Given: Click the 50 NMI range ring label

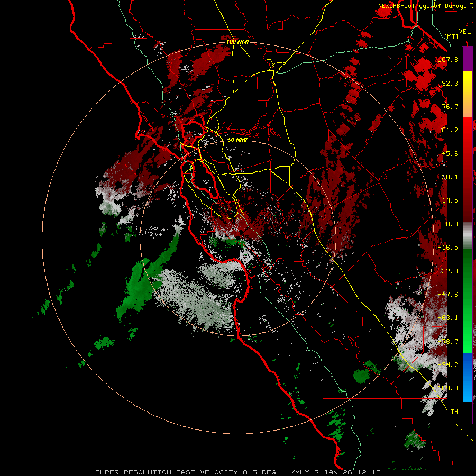Looking at the screenshot, I should (x=237, y=140).
